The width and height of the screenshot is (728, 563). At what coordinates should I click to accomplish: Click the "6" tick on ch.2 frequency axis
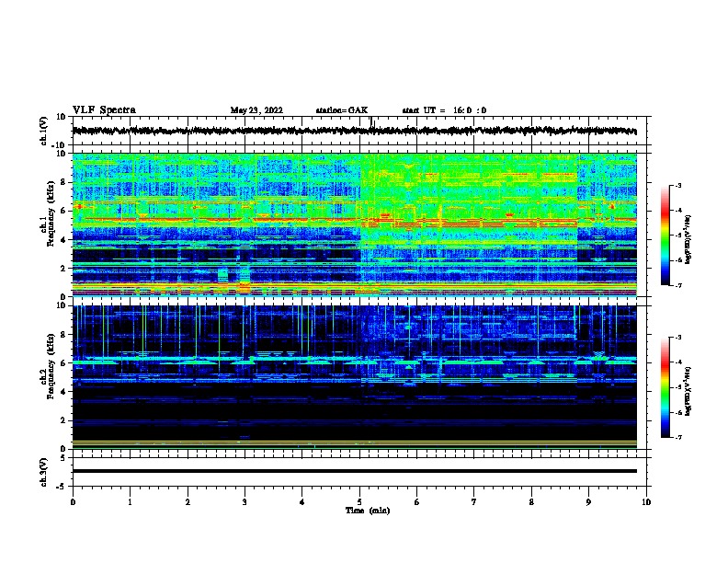(x=63, y=363)
